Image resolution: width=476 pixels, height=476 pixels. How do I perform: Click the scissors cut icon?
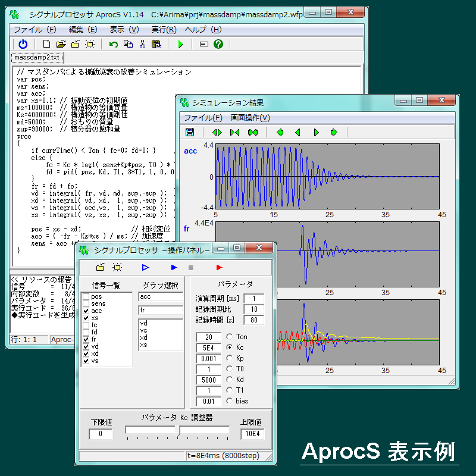(x=142, y=43)
